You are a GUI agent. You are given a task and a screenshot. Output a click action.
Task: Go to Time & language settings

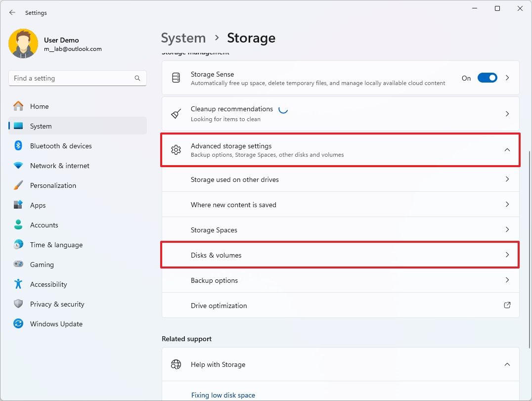pos(56,245)
